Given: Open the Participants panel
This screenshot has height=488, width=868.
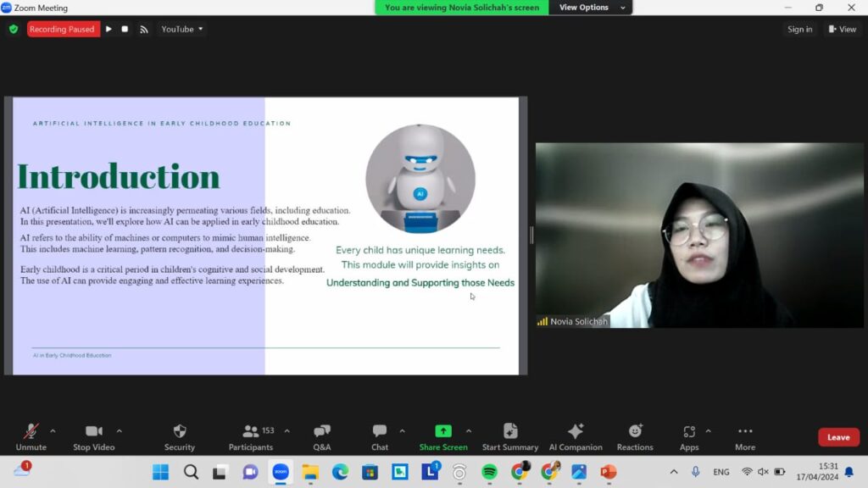Looking at the screenshot, I should coord(250,431).
